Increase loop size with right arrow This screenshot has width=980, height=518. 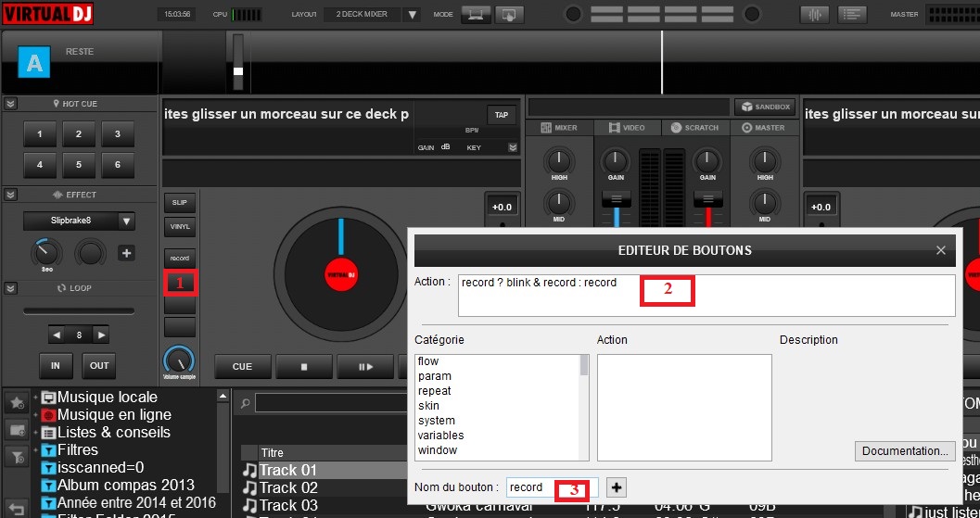(100, 335)
